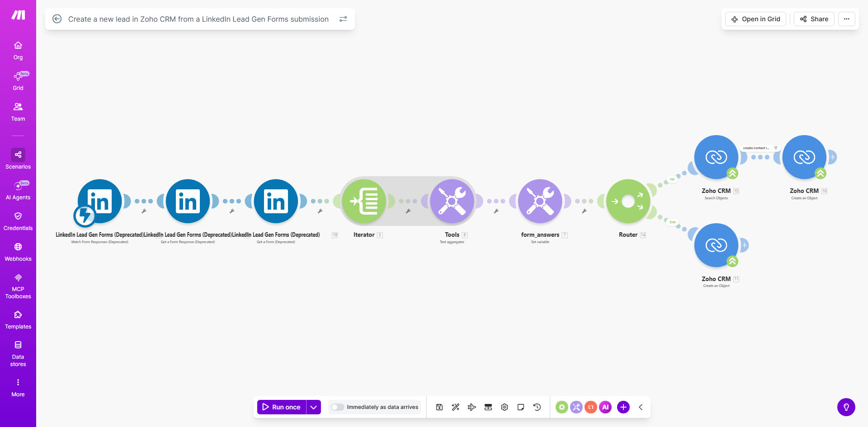Click the Share button
Viewport: 868px width, 427px height.
[x=814, y=19]
